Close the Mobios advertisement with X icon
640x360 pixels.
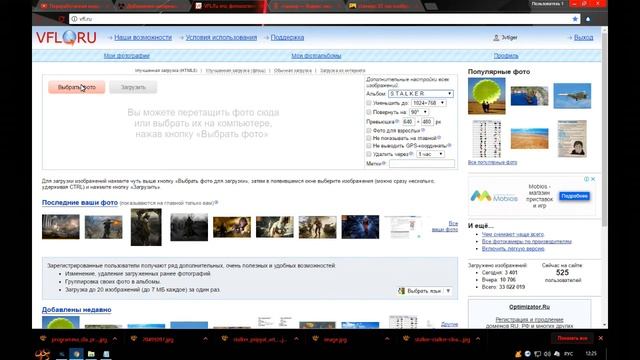click(593, 179)
